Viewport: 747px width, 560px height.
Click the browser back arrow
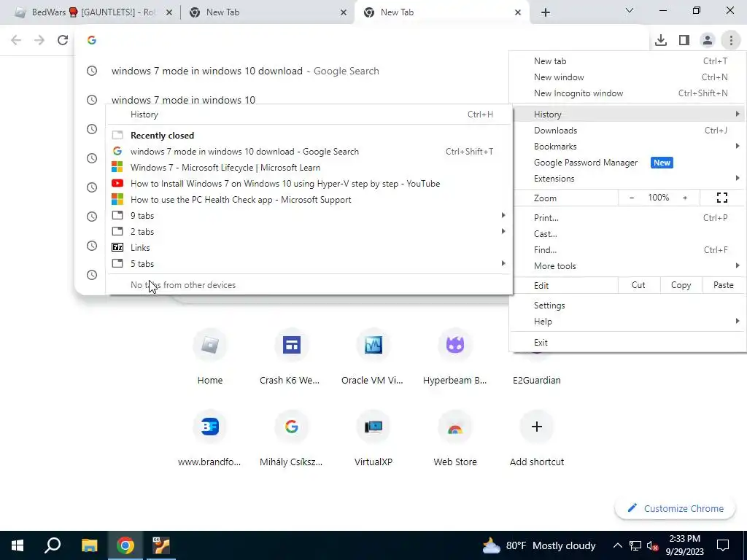pos(16,40)
